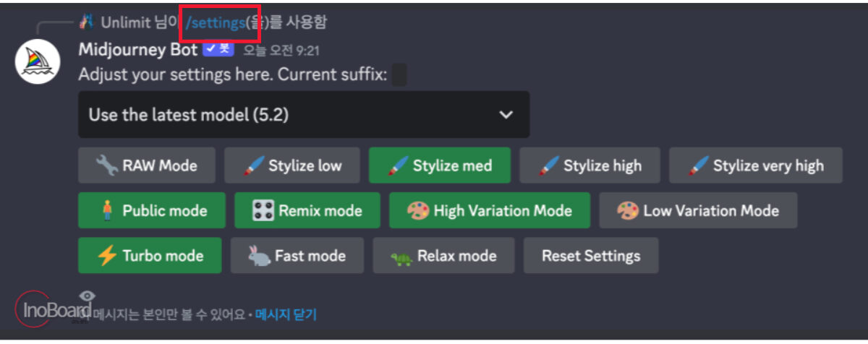
Task: Open Midjourney Bot sailboat avatar
Action: coord(37,61)
